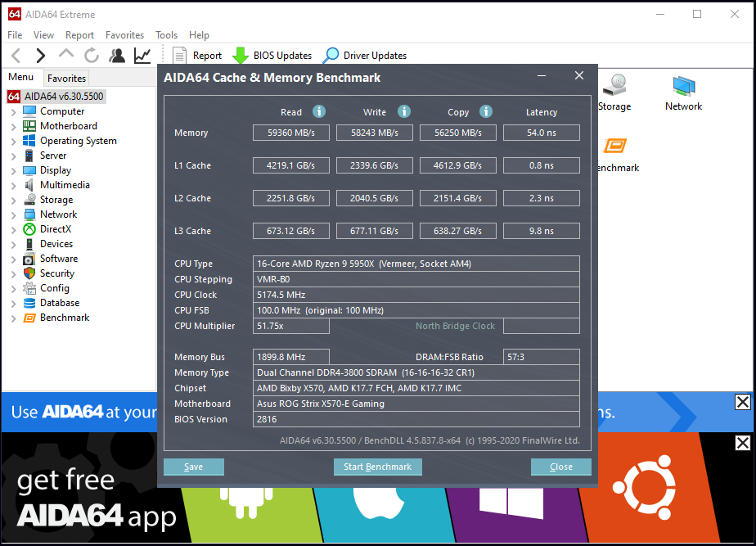Switch to the Favorites tab
Screen dimensions: 756x546
click(x=66, y=78)
